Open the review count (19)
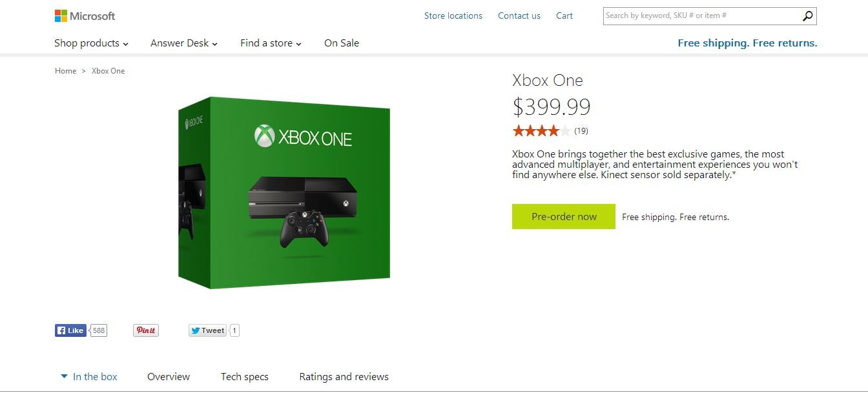The height and width of the screenshot is (404, 868). (581, 131)
